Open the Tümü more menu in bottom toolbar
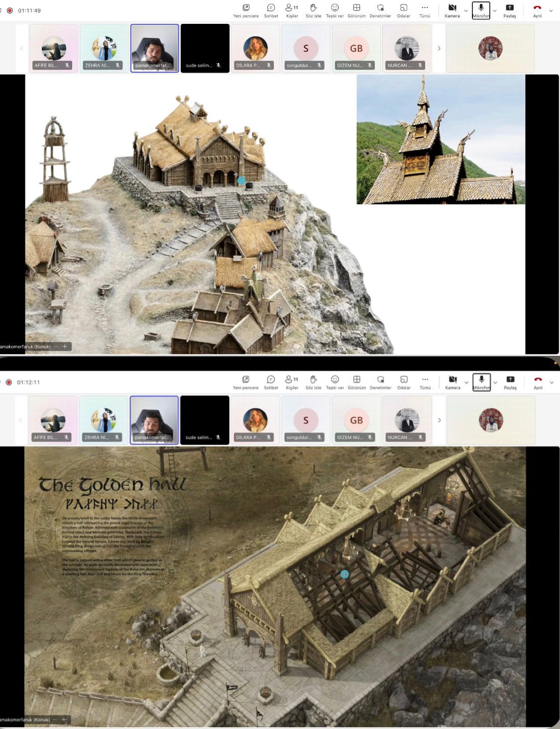This screenshot has height=729, width=560. pyautogui.click(x=425, y=382)
